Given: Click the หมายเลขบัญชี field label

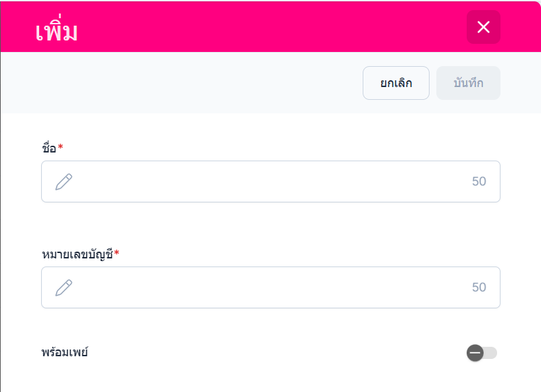Looking at the screenshot, I should (77, 254).
